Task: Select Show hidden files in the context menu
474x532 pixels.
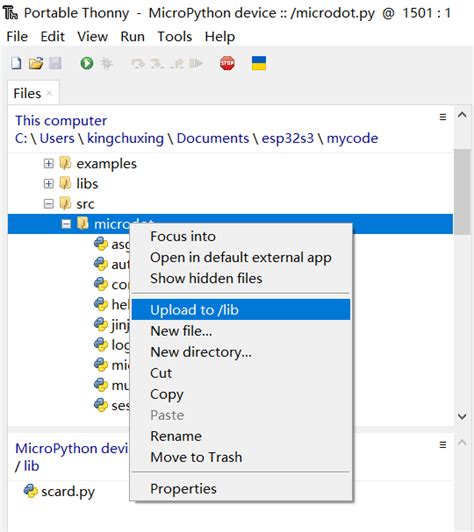Action: pyautogui.click(x=206, y=279)
